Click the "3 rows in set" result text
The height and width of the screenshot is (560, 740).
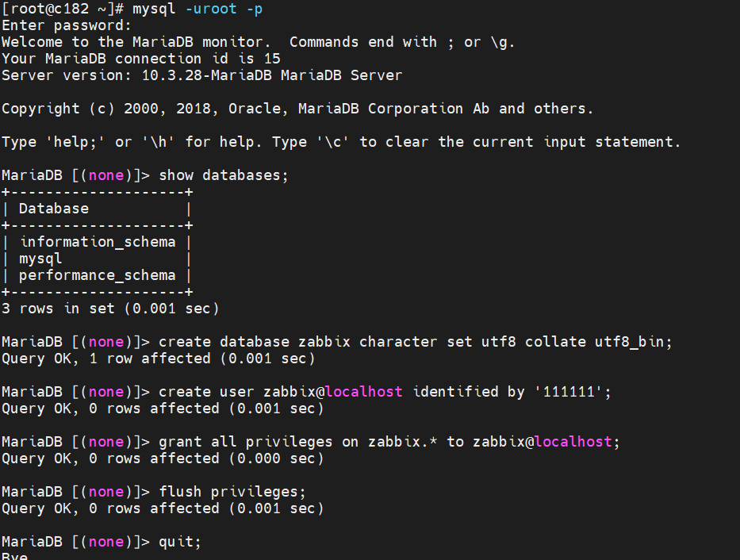click(x=110, y=309)
